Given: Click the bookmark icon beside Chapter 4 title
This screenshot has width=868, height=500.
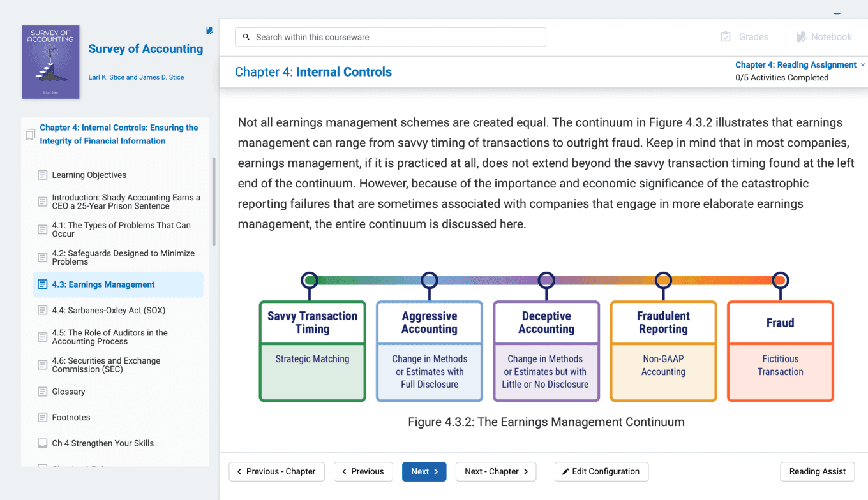Looking at the screenshot, I should 30,135.
